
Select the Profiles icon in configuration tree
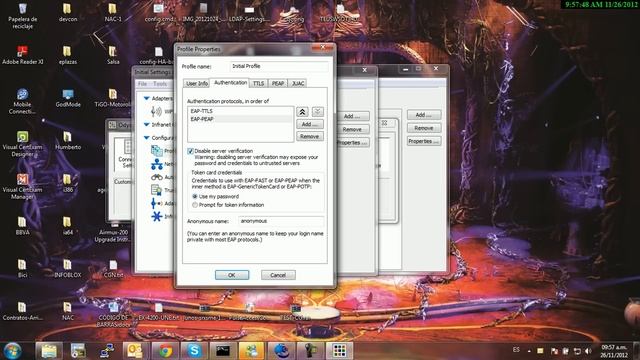157,151
